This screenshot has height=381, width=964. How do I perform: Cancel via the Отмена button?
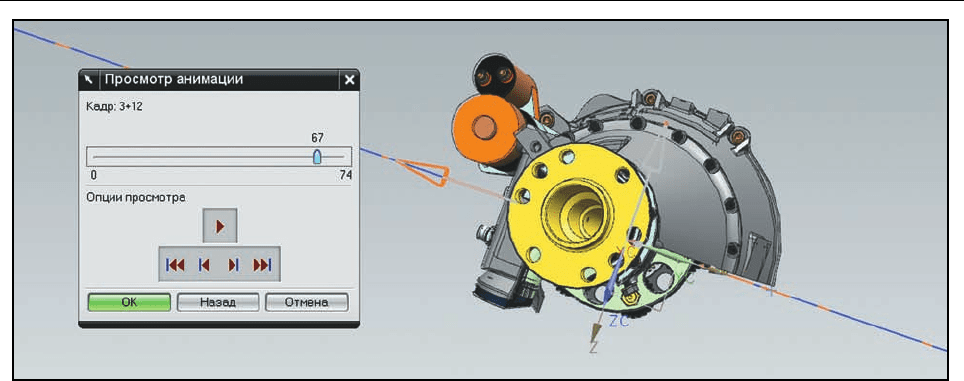306,302
